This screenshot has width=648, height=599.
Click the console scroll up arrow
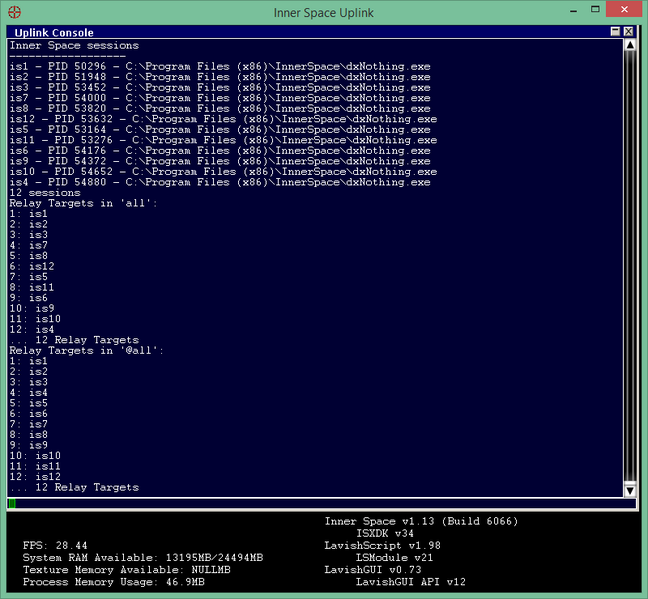(630, 45)
